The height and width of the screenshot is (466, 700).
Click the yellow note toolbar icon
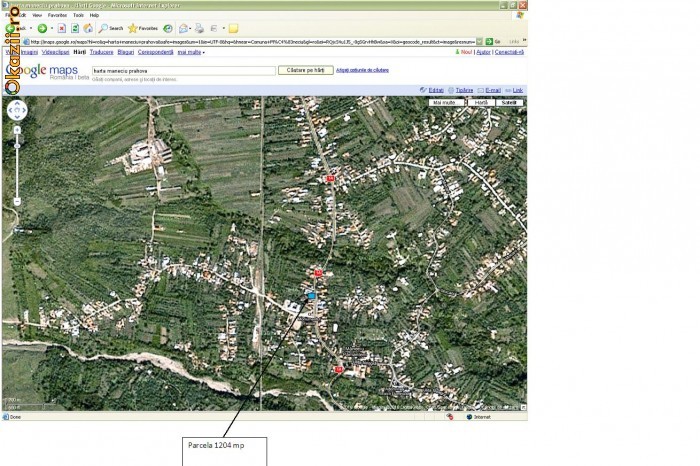(233, 29)
